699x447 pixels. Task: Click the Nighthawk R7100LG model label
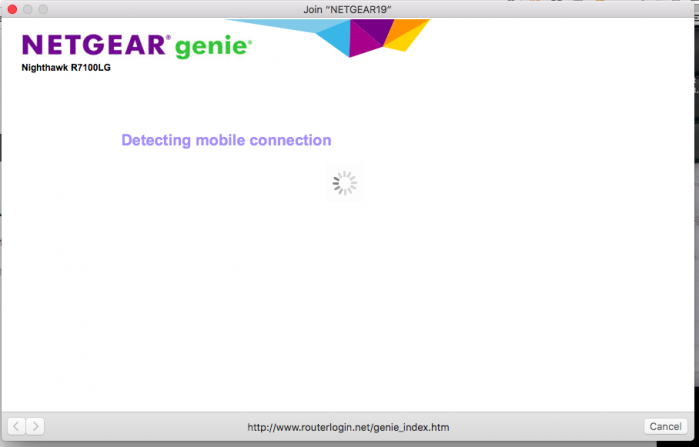pos(66,68)
